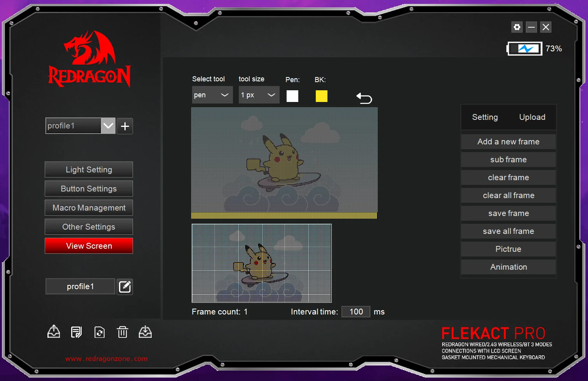Click the clear frame button

508,177
